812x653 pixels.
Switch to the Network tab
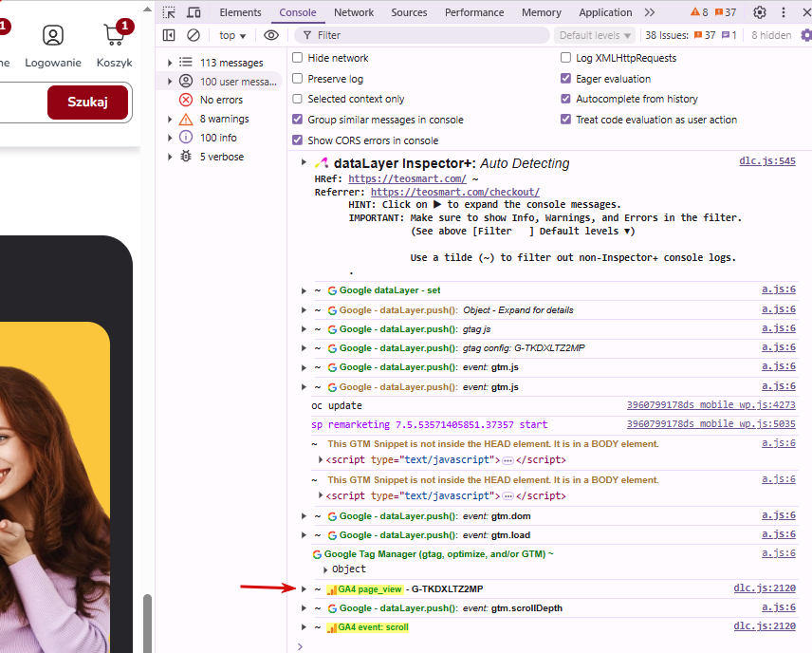point(354,12)
